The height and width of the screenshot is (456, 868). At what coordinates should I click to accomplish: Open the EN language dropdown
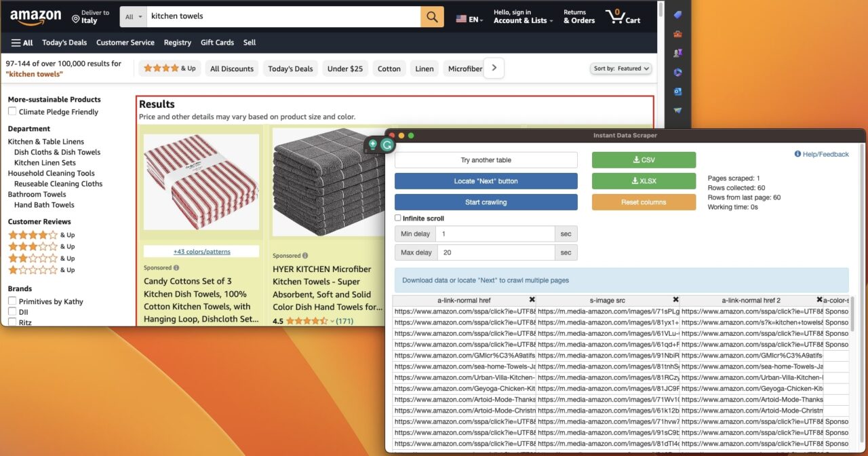pyautogui.click(x=469, y=19)
